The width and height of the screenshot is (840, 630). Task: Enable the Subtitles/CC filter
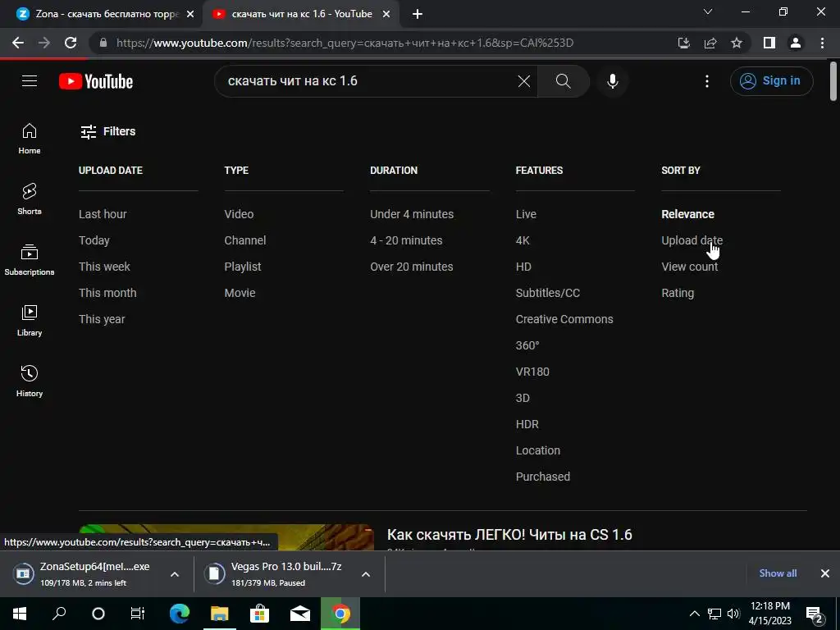pyautogui.click(x=548, y=293)
